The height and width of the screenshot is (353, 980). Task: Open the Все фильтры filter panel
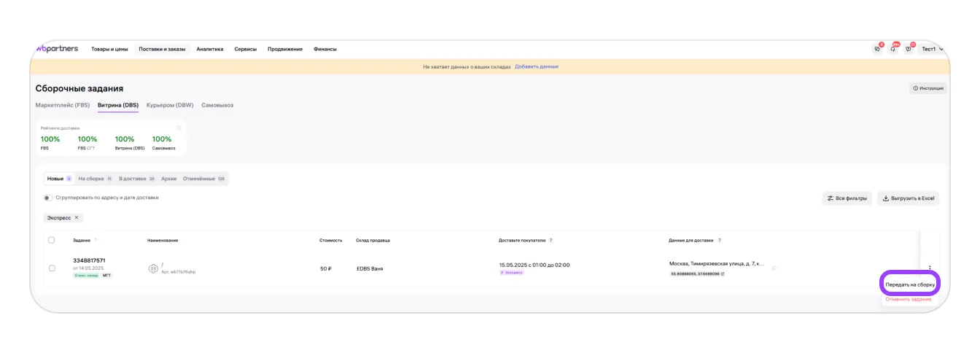click(x=847, y=198)
